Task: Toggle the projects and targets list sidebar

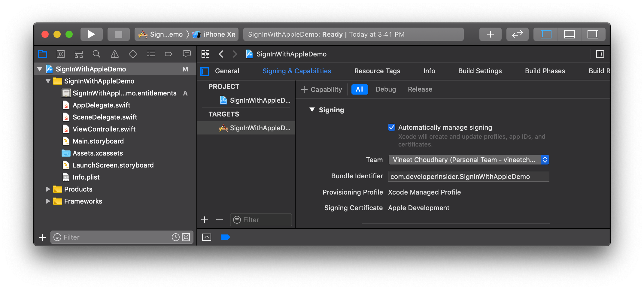Action: point(205,71)
